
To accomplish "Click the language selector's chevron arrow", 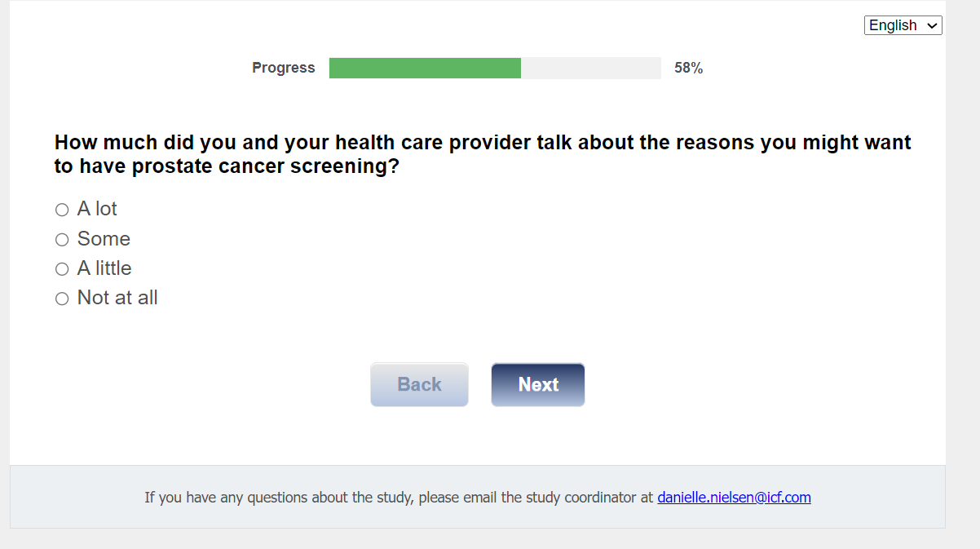I will (x=933, y=26).
